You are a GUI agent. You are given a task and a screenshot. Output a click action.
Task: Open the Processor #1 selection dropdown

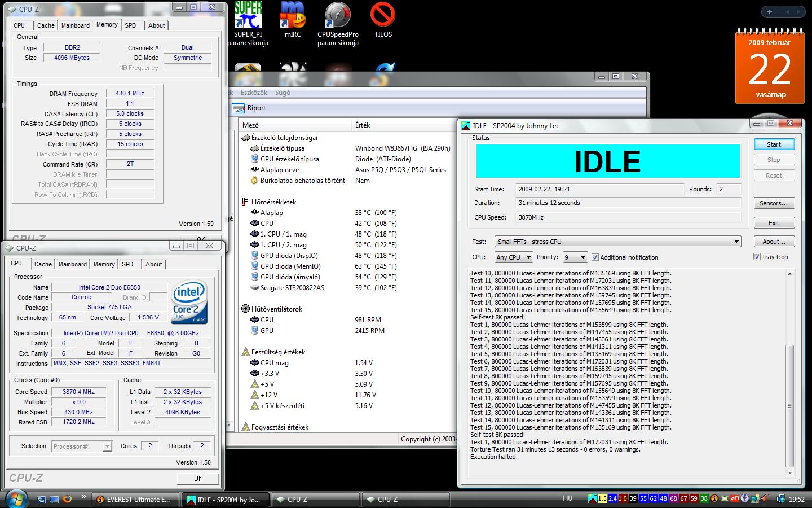[x=82, y=446]
